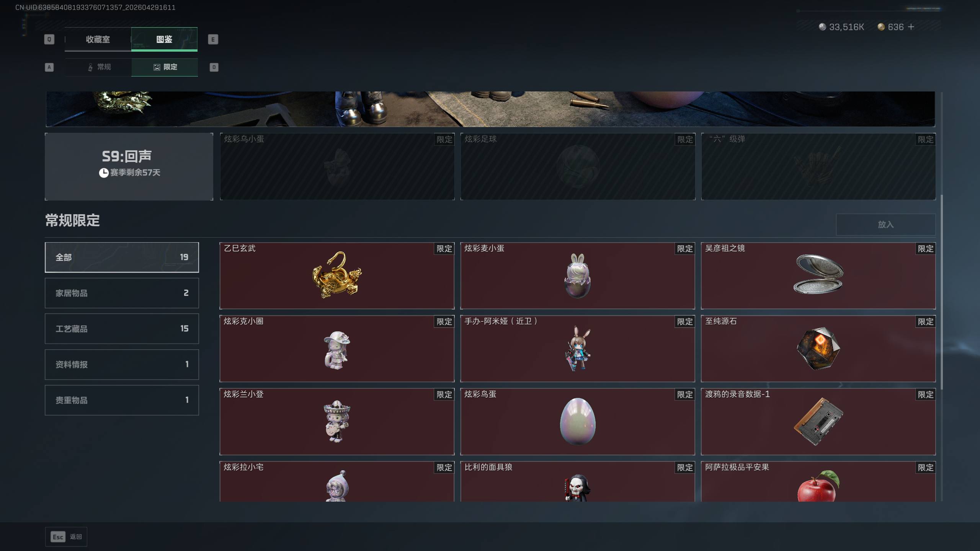Image resolution: width=980 pixels, height=551 pixels.
Task: Click the 放入 button
Action: coord(885,224)
